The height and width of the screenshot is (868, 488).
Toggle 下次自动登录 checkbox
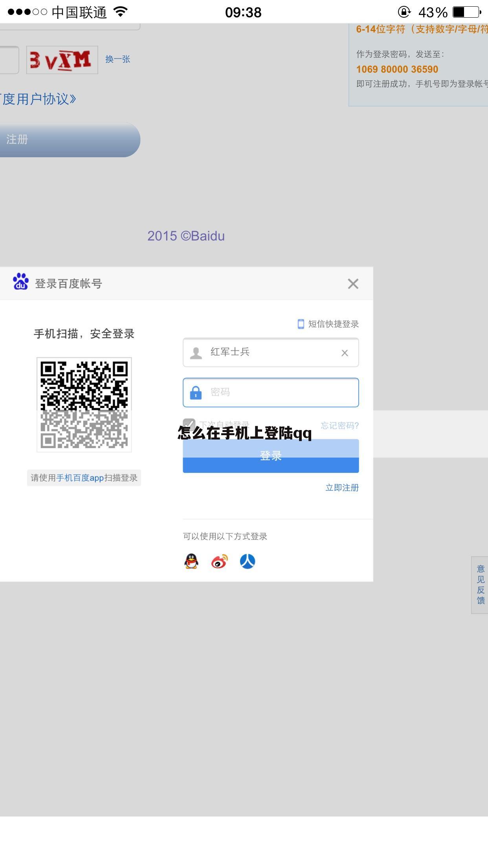(x=189, y=425)
